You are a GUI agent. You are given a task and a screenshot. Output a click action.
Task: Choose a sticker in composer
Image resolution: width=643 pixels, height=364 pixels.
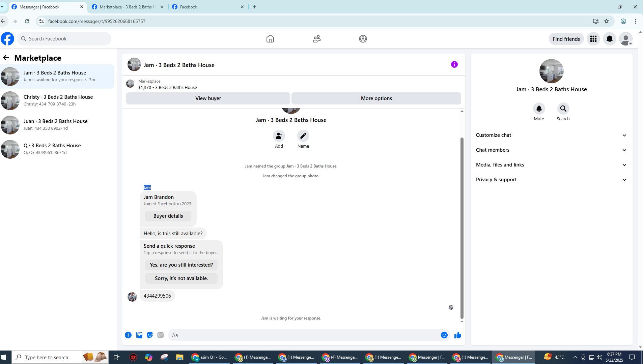tap(150, 335)
